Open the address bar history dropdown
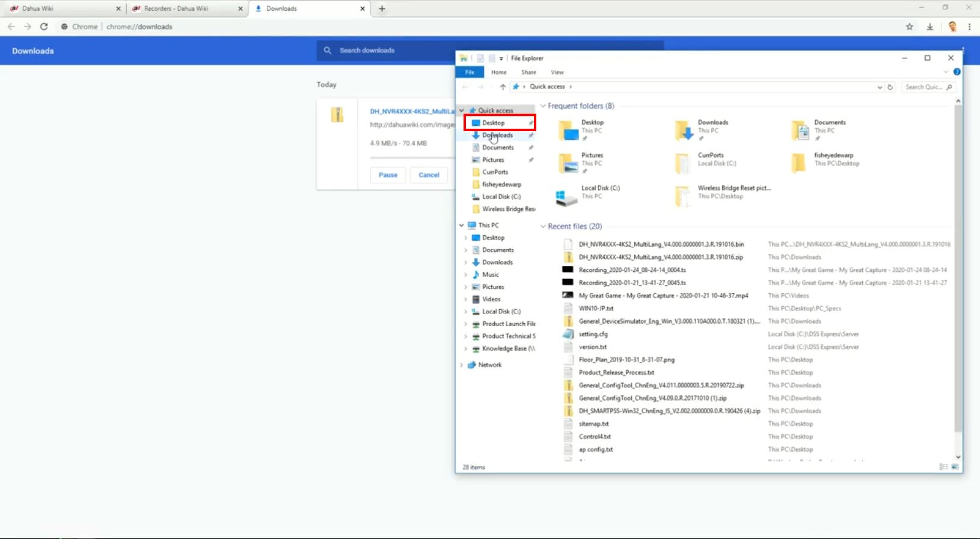Screen dimensions: 980x539 (x=880, y=87)
